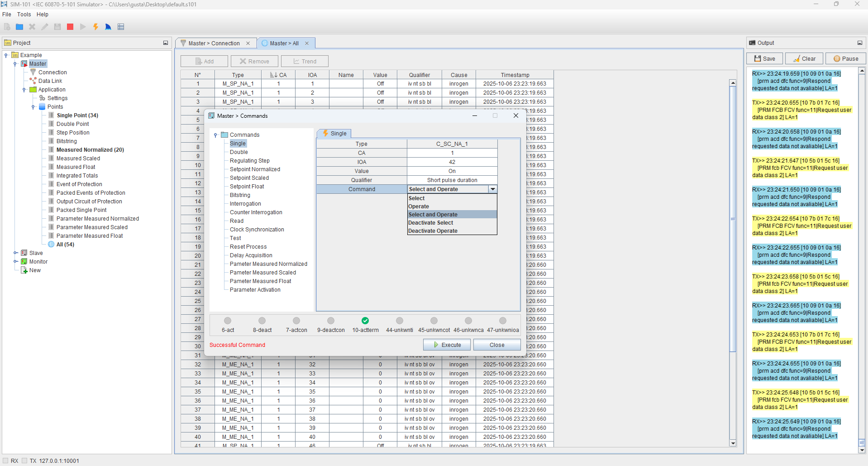Select Interrogation in the Commands tree
The image size is (868, 466).
245,204
